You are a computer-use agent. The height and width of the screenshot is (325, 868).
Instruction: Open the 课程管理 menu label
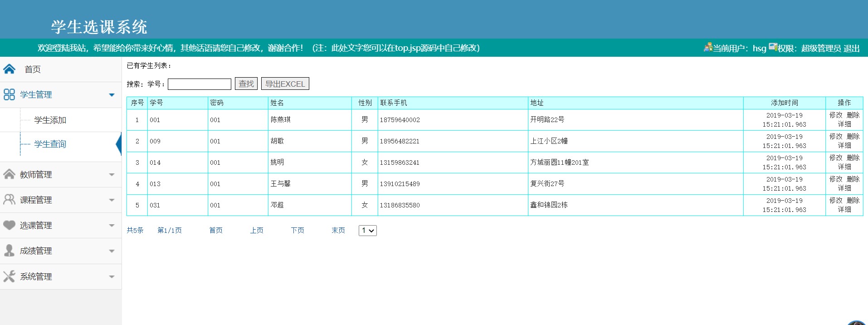pyautogui.click(x=36, y=200)
